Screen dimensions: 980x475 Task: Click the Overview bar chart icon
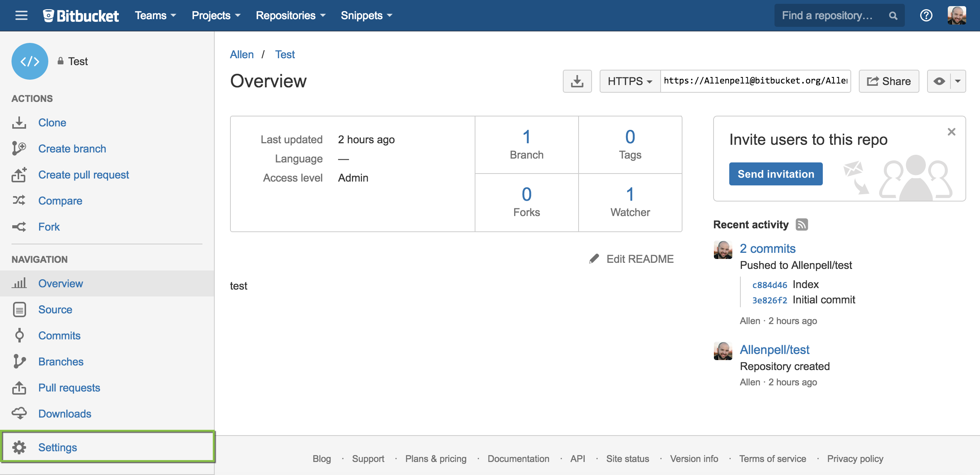(19, 283)
